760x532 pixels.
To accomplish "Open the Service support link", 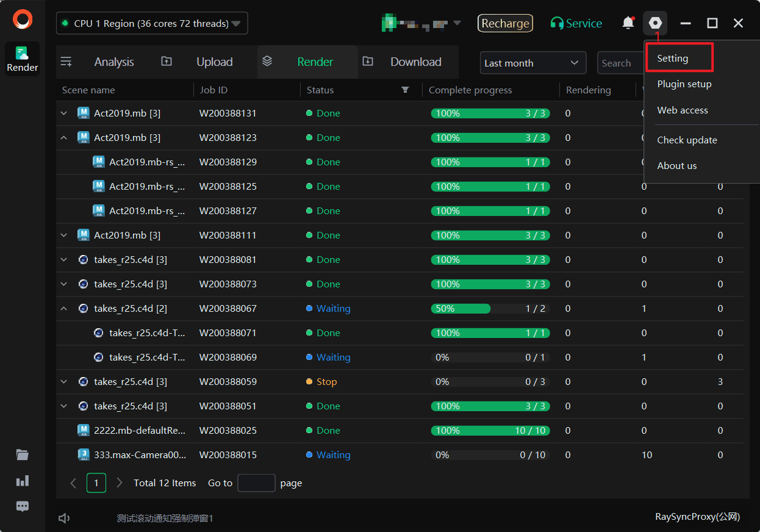I will click(x=576, y=23).
